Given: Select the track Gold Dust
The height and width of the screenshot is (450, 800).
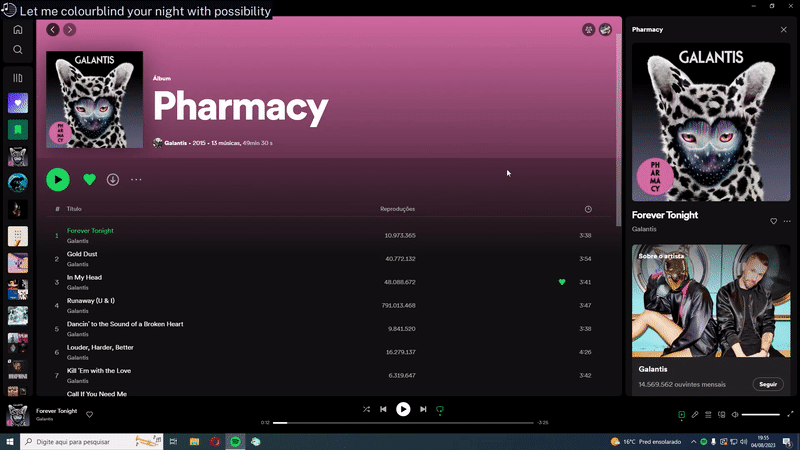Looking at the screenshot, I should coord(82,254).
